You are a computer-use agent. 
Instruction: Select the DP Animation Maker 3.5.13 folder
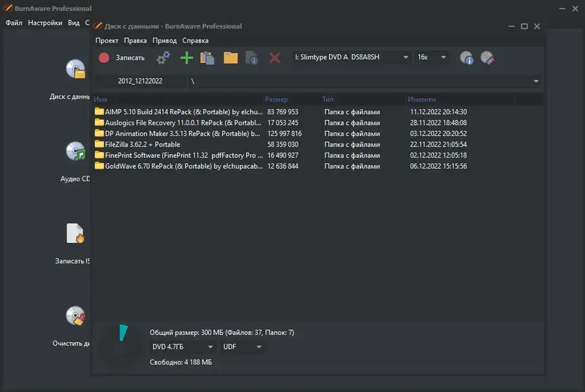pyautogui.click(x=177, y=134)
